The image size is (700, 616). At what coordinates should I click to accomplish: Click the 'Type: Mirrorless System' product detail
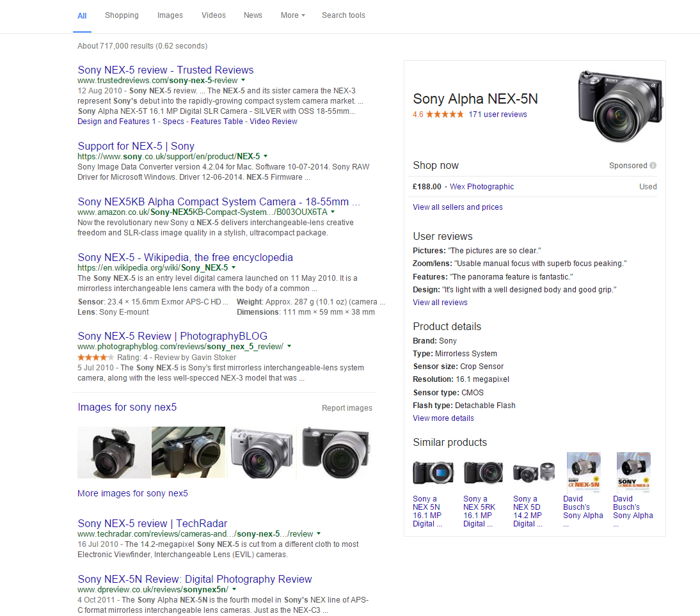455,354
